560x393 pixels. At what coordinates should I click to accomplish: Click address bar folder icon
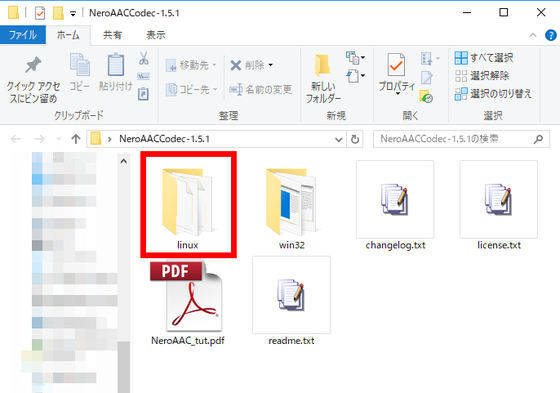pyautogui.click(x=96, y=139)
